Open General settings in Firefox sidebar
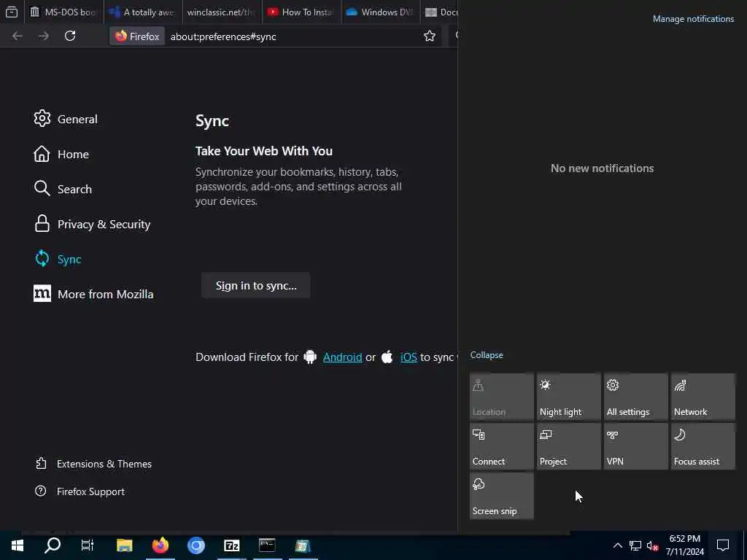Screen dimensions: 747x560 pos(66,119)
